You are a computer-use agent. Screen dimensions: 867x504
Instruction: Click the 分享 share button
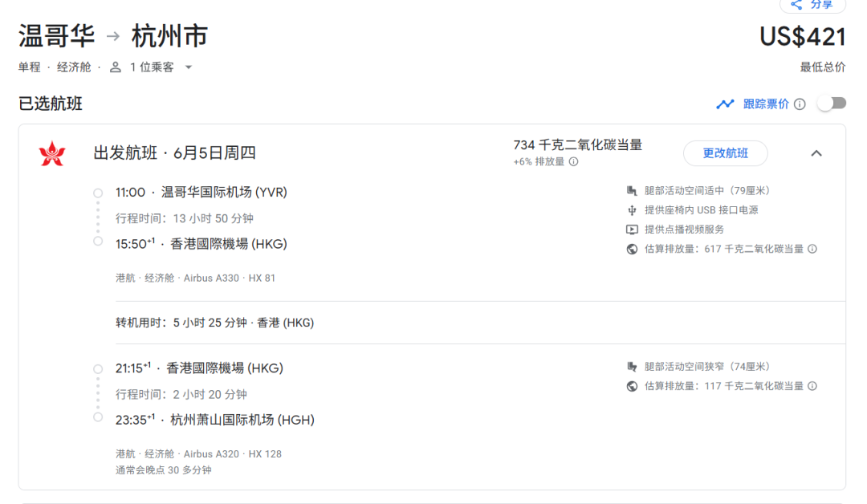812,5
